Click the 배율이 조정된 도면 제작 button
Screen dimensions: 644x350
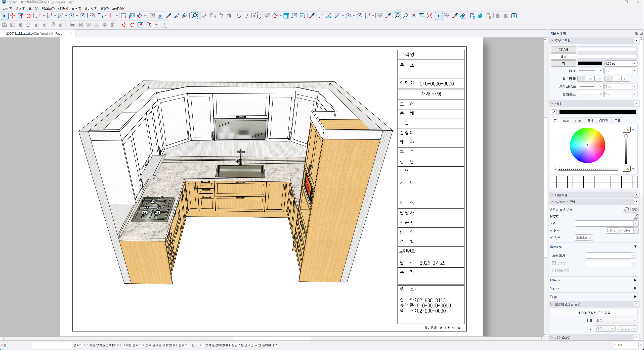(x=594, y=313)
